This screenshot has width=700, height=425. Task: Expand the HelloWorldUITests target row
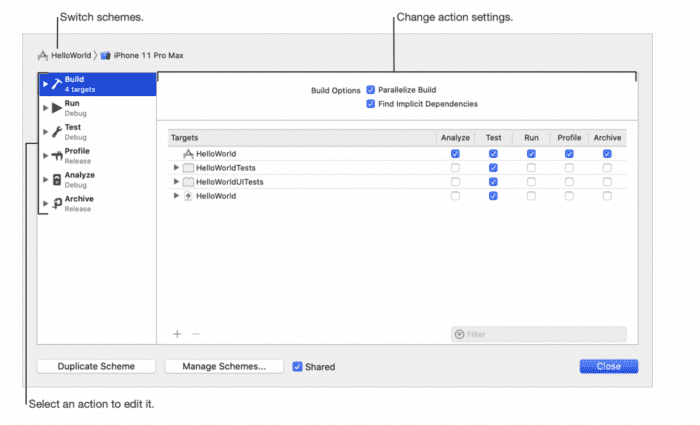pos(176,181)
